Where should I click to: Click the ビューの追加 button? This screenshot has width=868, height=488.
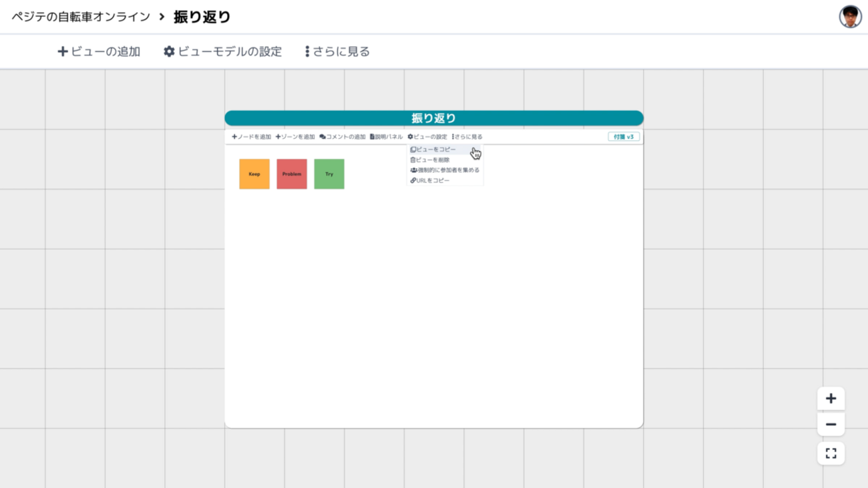coord(99,51)
